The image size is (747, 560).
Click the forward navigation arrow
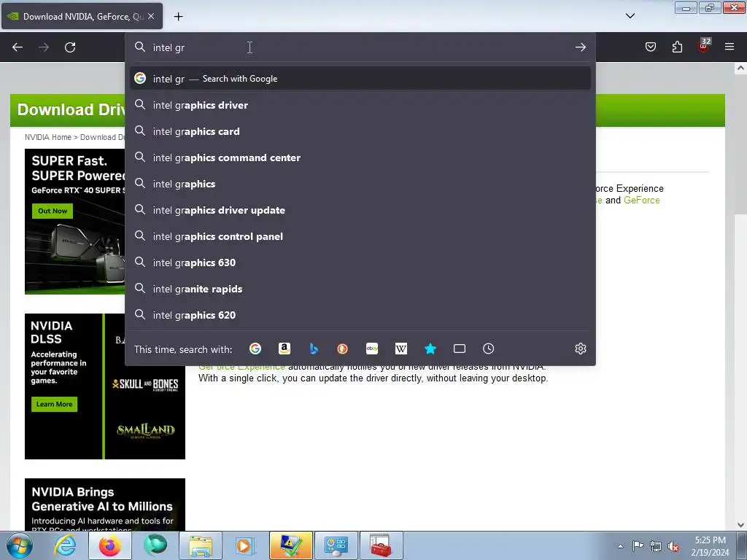pyautogui.click(x=44, y=47)
